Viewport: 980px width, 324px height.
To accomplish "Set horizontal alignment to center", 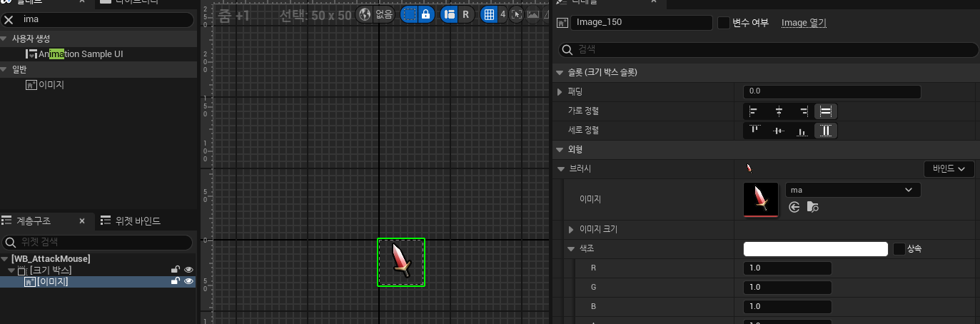I will click(779, 111).
